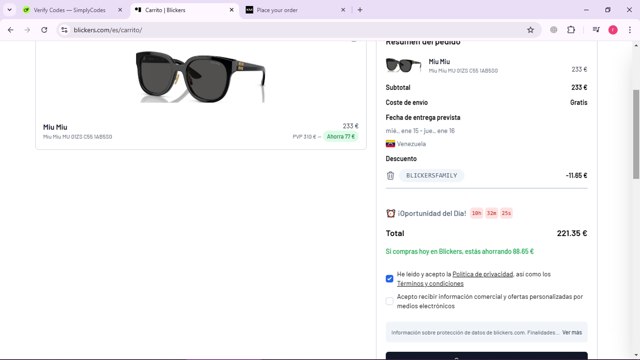Click the BLICKERSFAMILY coupon code chip
Viewport: 640px width, 360px height.
[x=431, y=176]
